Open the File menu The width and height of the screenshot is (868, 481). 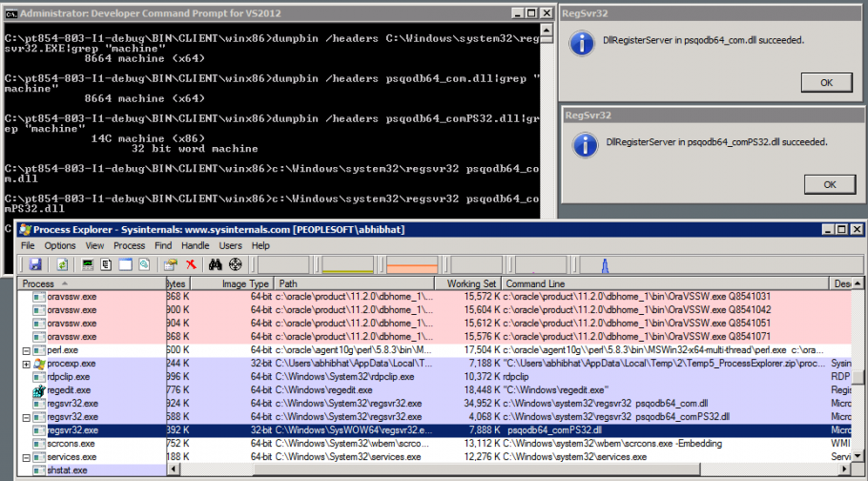point(28,245)
